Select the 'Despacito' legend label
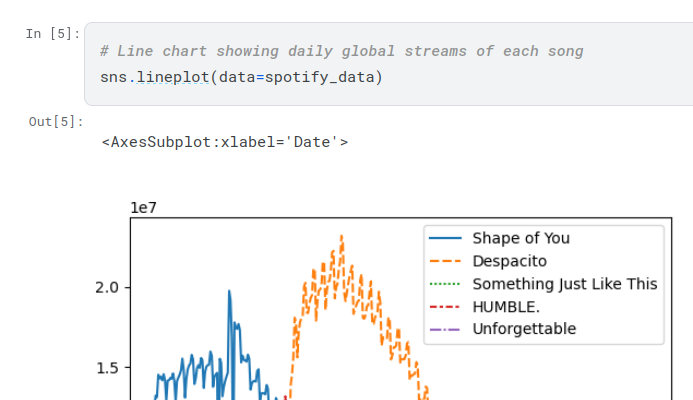This screenshot has height=400, width=693. pyautogui.click(x=509, y=261)
